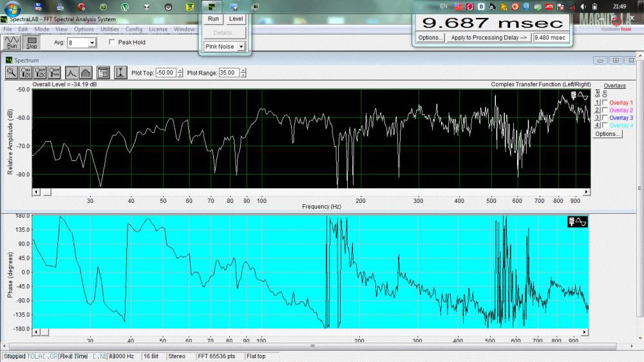This screenshot has height=362, width=644.
Task: Turn on Overlay 4 checkbox
Action: click(605, 125)
